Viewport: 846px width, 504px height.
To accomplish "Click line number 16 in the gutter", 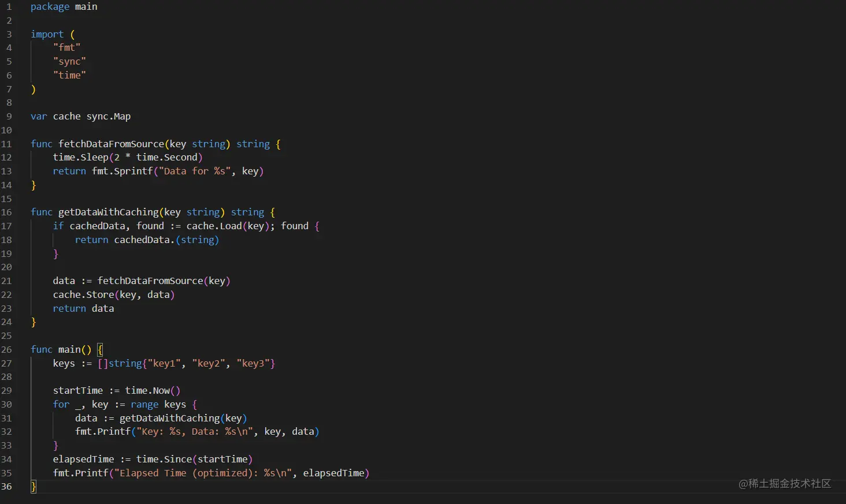I will 6,212.
